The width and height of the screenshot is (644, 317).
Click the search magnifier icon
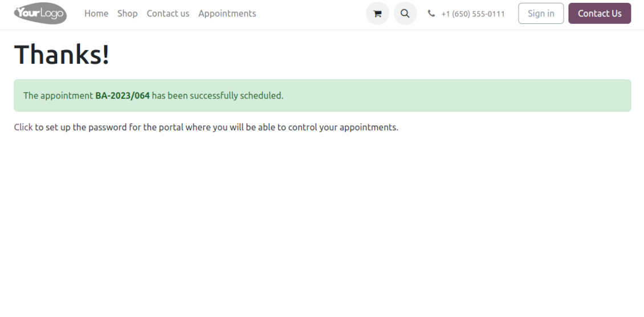(x=405, y=14)
